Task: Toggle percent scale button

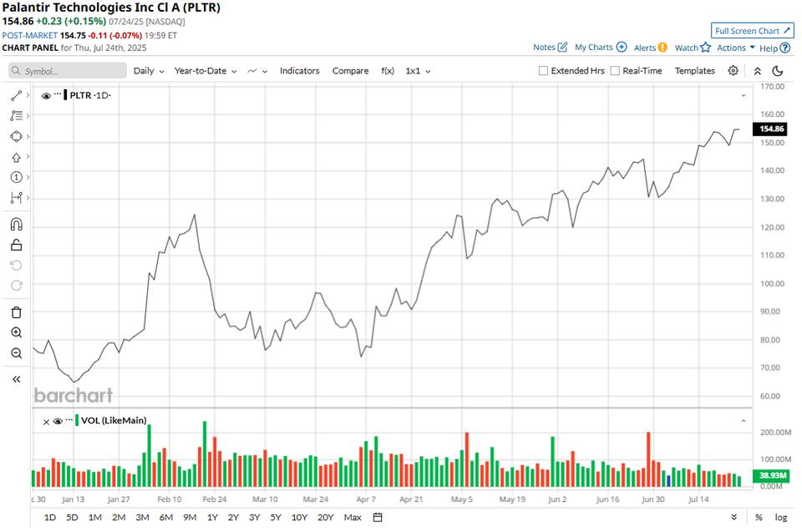Action: [759, 518]
